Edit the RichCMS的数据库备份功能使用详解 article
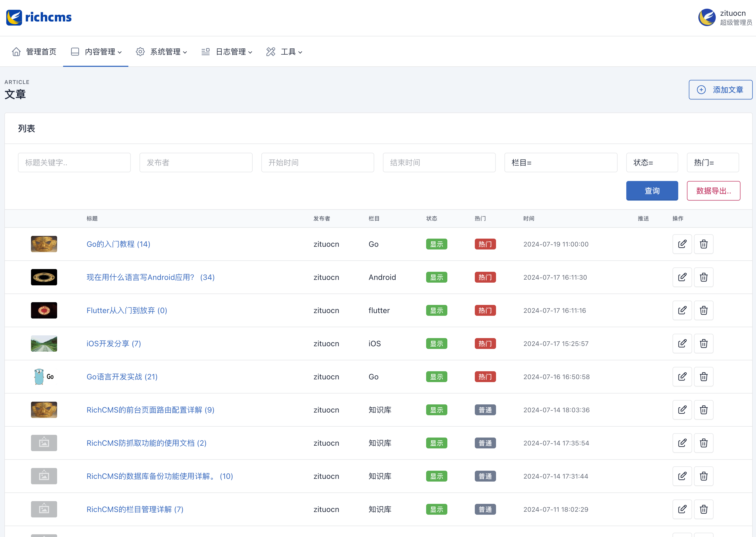Image resolution: width=756 pixels, height=537 pixels. point(682,476)
